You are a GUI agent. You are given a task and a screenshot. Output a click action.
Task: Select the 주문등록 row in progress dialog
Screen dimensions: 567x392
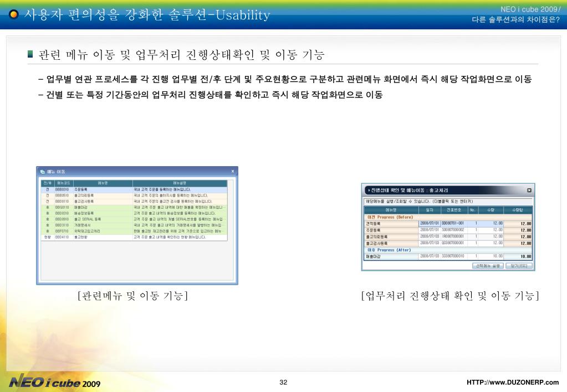pyautogui.click(x=448, y=230)
